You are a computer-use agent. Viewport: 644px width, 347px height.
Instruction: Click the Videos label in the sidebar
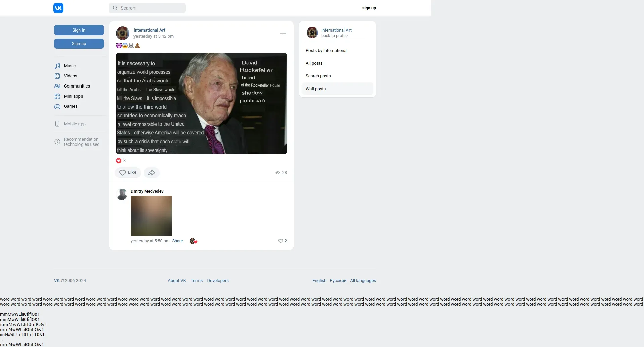[71, 76]
